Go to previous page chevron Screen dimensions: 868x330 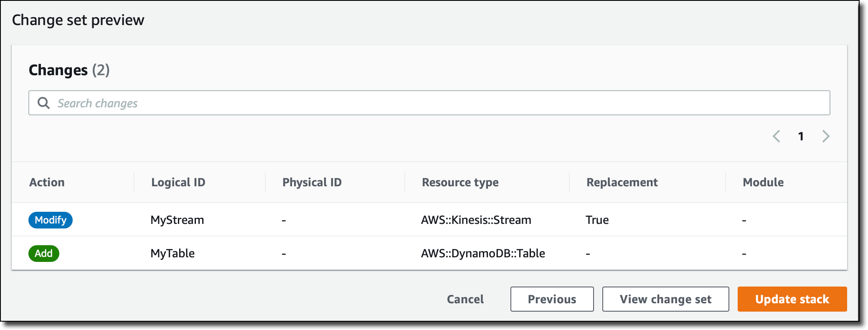coord(777,136)
